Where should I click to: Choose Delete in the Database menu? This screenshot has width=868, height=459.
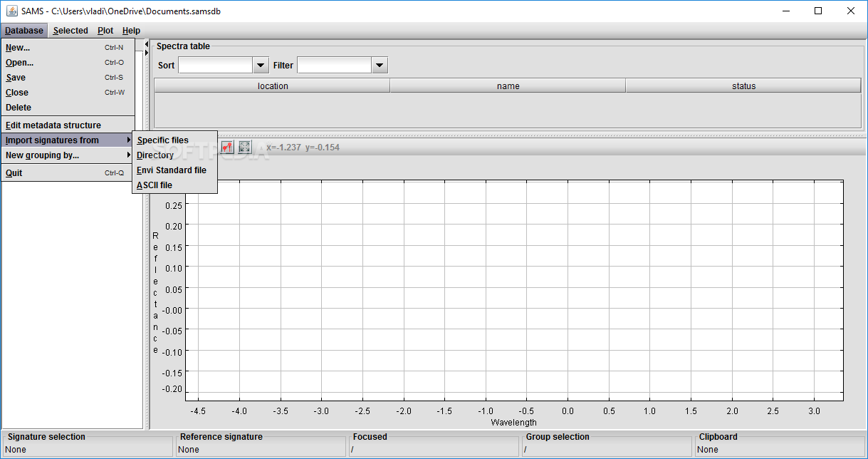click(67, 108)
